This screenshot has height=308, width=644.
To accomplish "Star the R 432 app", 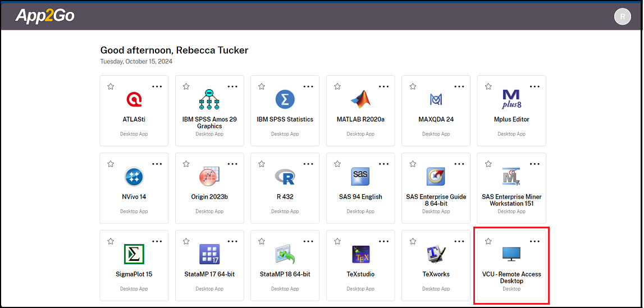I will (x=262, y=164).
